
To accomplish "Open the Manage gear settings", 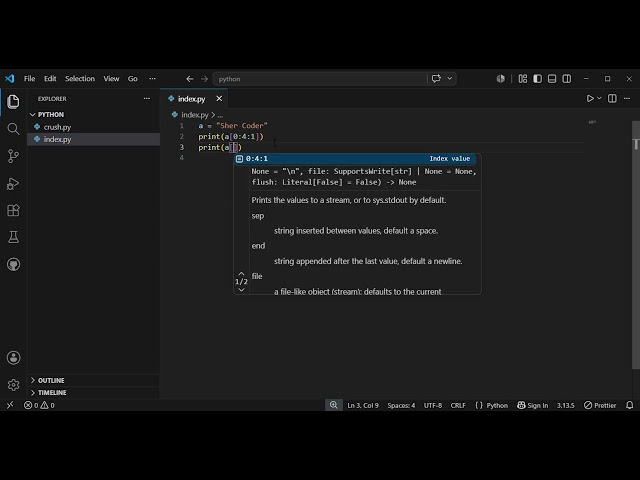I will coord(13,385).
